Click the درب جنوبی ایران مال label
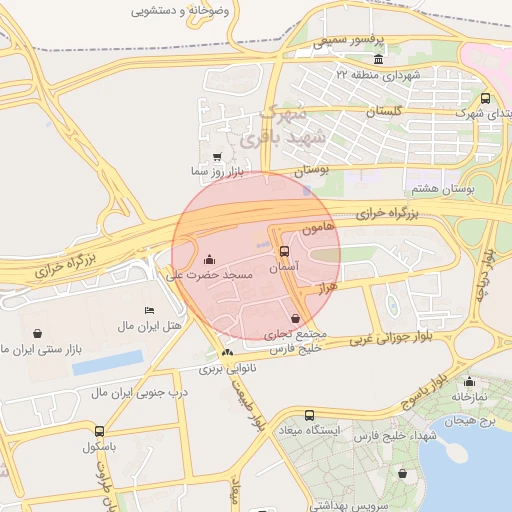The width and height of the screenshot is (512, 512). [139, 393]
